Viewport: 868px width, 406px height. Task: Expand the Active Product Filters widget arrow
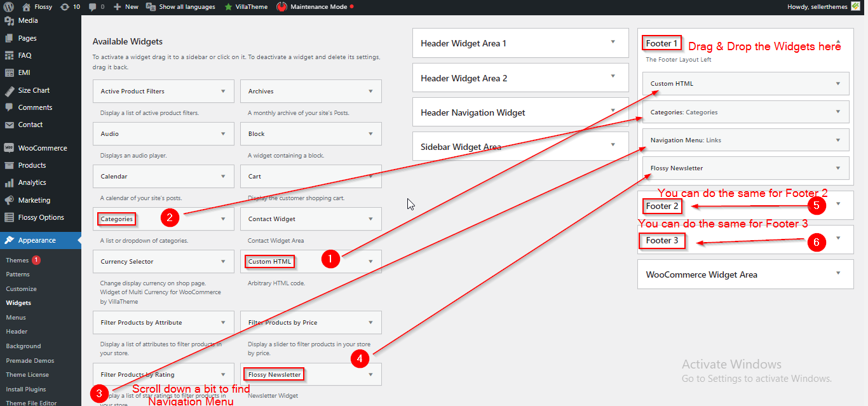click(x=223, y=91)
